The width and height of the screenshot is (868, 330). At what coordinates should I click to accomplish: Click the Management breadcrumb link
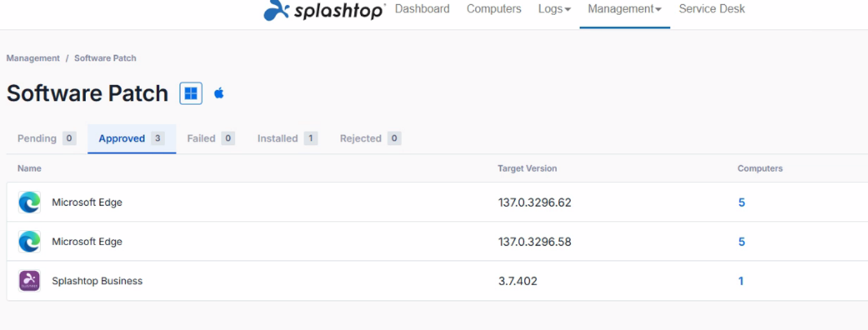33,58
